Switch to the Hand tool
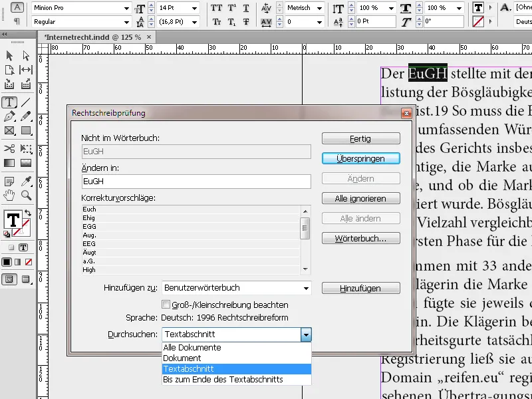The image size is (532, 399). coord(9,196)
